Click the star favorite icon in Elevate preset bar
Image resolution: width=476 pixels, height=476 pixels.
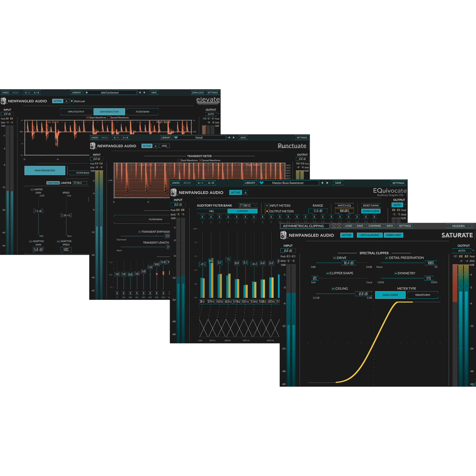pyautogui.click(x=87, y=93)
